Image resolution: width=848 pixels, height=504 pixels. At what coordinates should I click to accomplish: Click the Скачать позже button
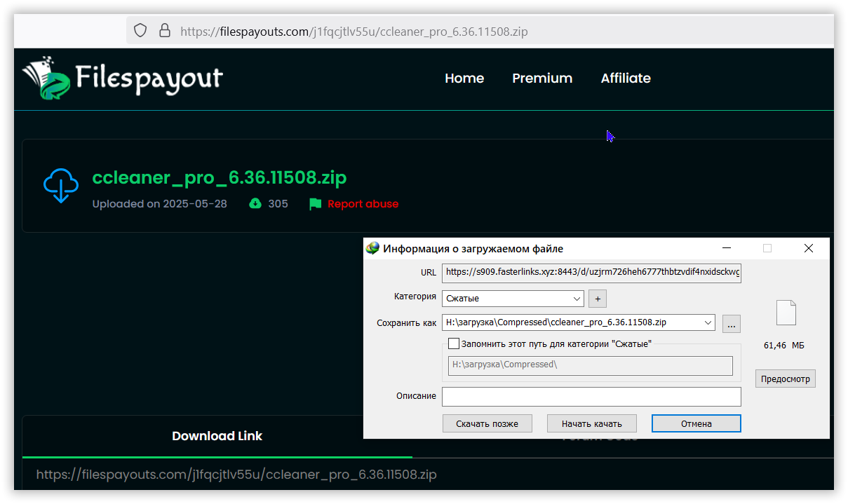pos(487,423)
